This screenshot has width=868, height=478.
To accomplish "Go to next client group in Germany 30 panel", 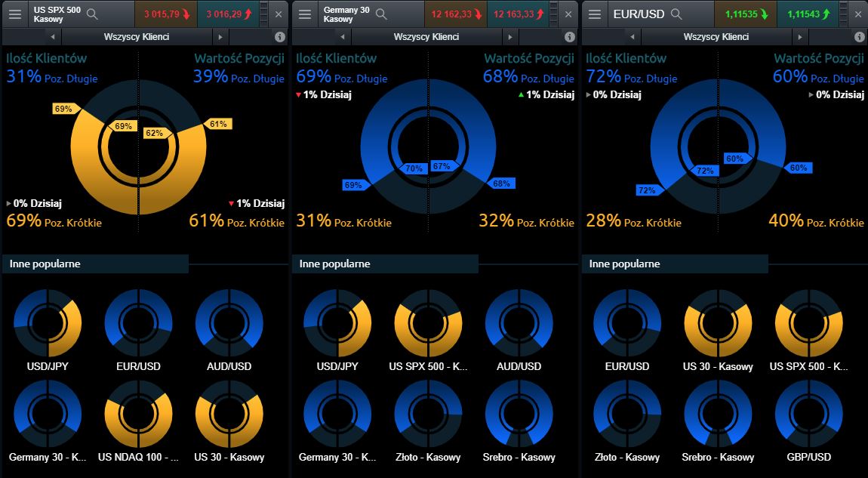I will pyautogui.click(x=509, y=36).
